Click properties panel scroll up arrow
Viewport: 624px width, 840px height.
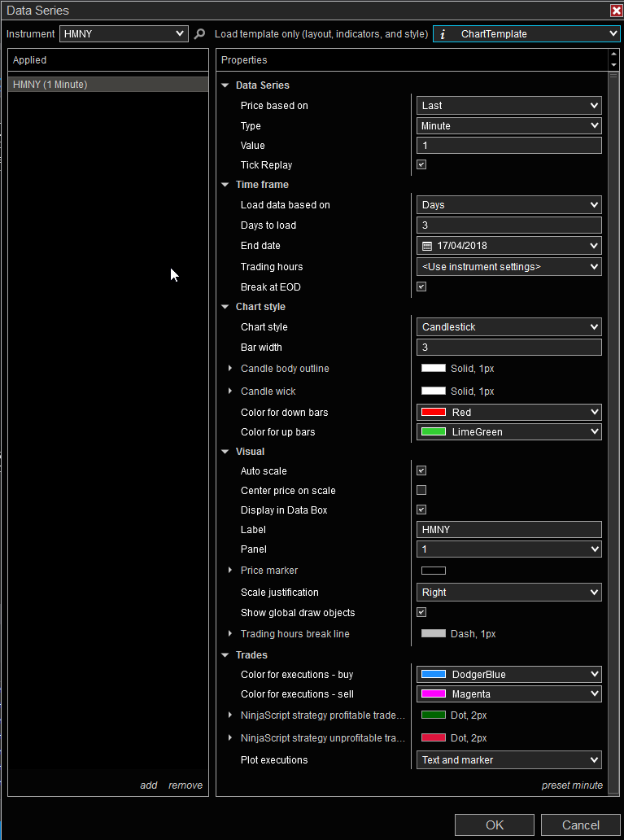613,55
